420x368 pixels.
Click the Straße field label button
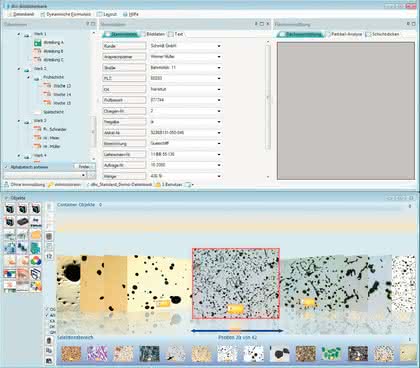coord(124,68)
